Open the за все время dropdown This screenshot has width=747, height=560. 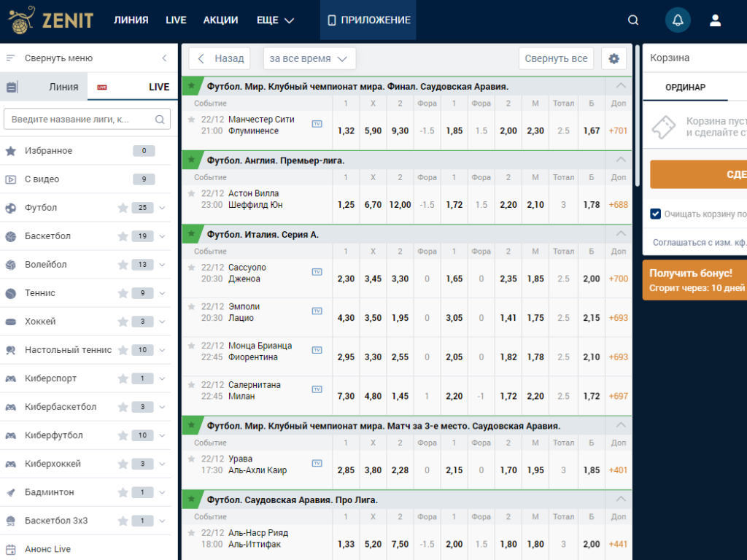309,58
